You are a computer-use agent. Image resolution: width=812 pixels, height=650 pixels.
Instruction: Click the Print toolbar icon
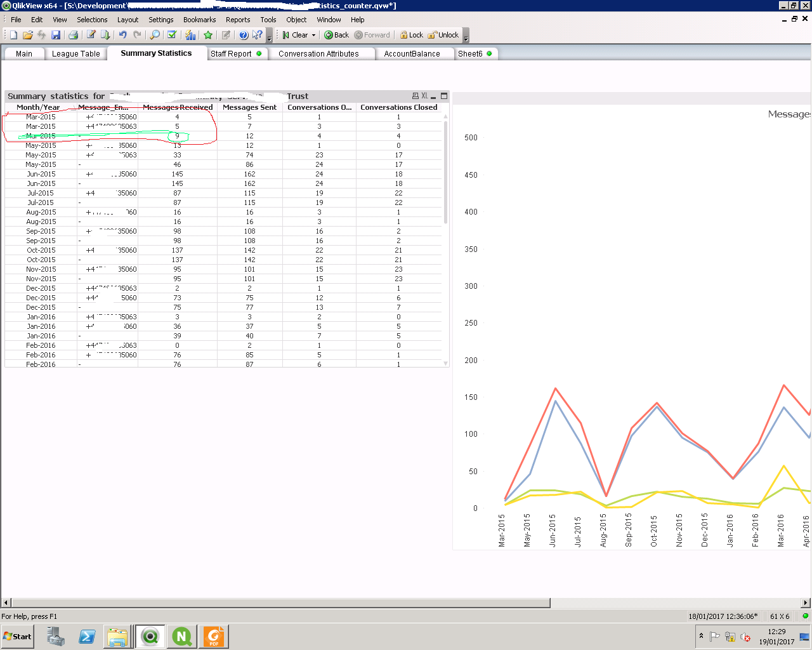pos(73,35)
